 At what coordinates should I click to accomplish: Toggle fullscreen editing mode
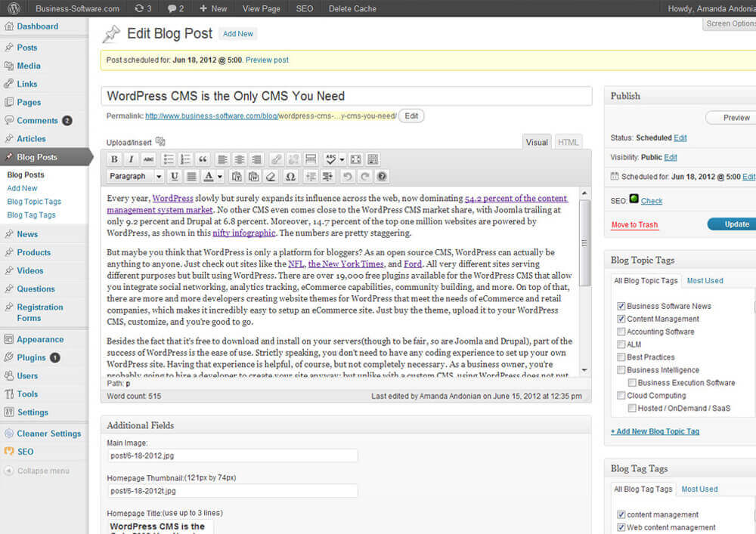point(355,159)
